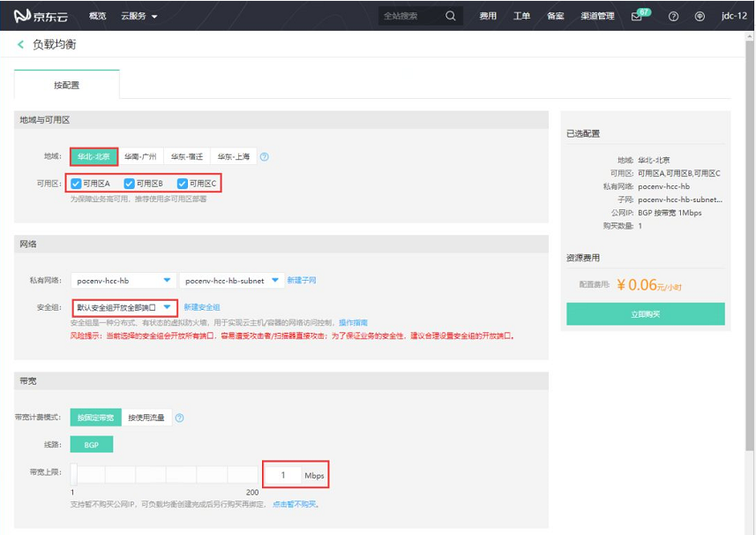The image size is (756, 535).
Task: Open the 费用 menu item
Action: click(x=488, y=16)
